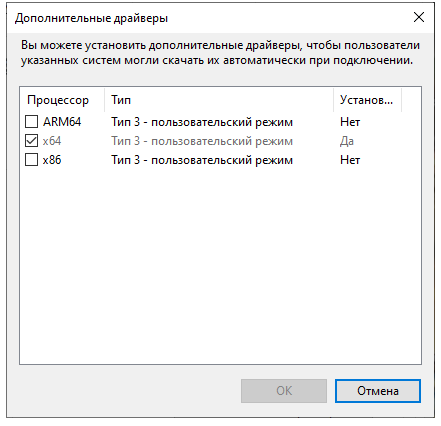Image resolution: width=441 pixels, height=426 pixels.
Task: Select the x64 row label
Action: click(52, 141)
